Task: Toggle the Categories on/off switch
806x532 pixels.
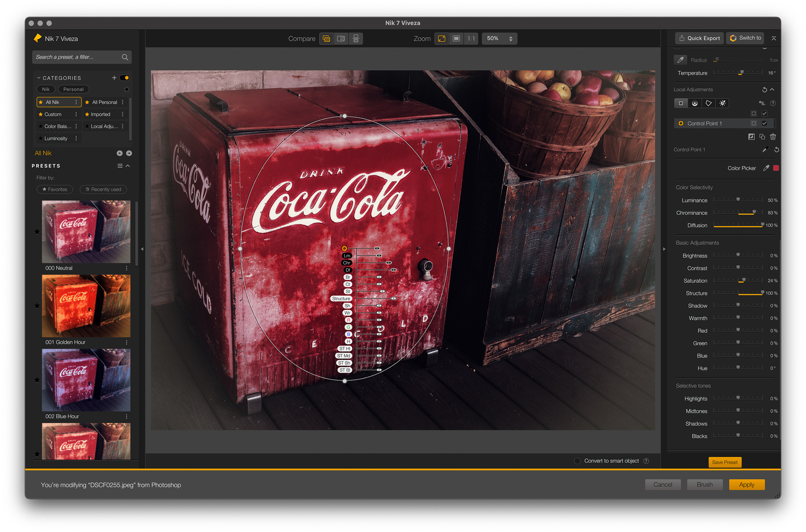Action: [x=125, y=78]
